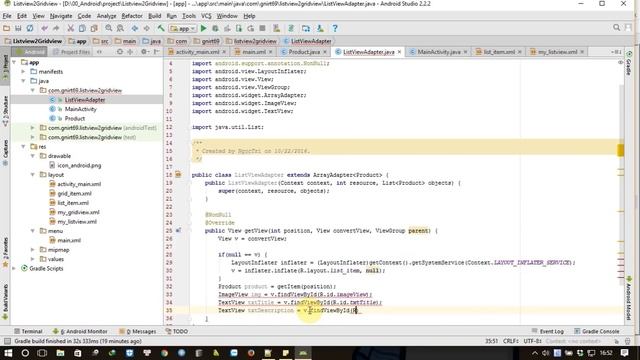Open the TODO tool window button
The image size is (640, 360).
coord(177,331)
